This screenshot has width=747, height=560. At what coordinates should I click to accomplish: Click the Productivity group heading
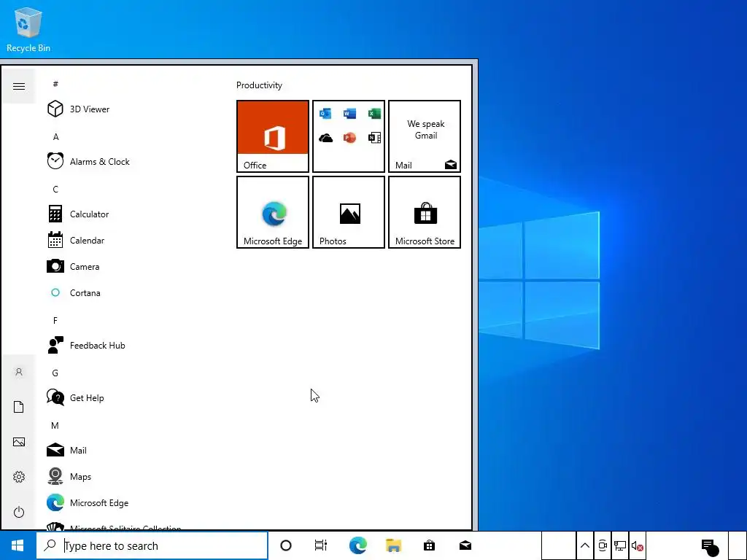[259, 85]
